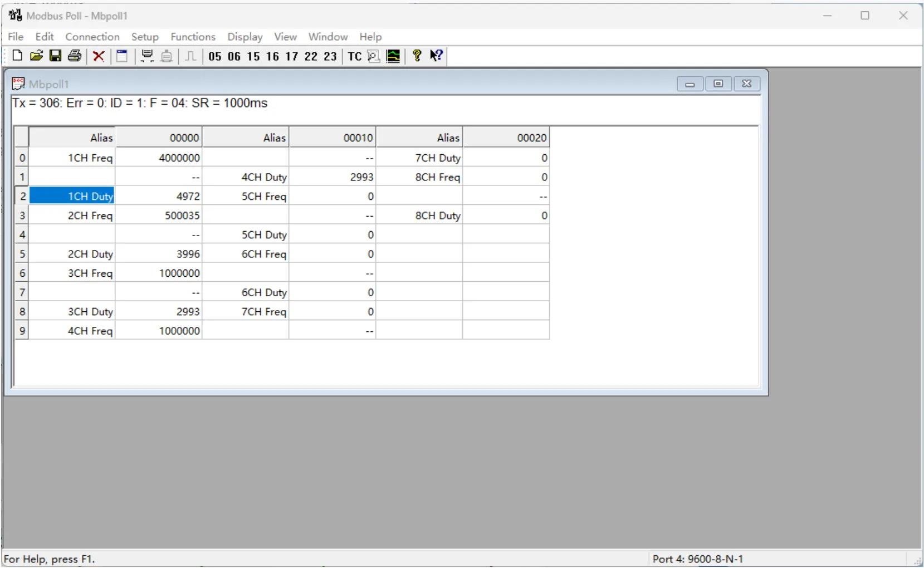Click the Port 4 status bar area
Screen dimensions: 924x568
[x=698, y=559]
